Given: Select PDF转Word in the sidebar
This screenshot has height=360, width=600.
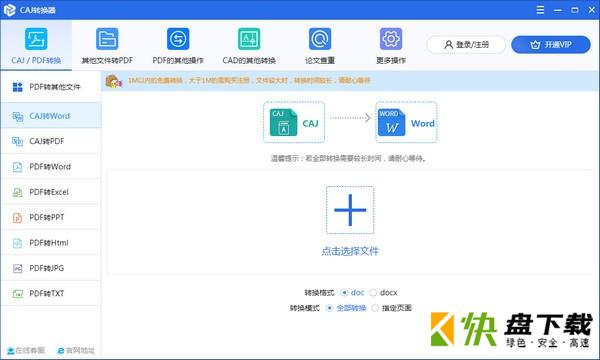Looking at the screenshot, I should pos(51,167).
